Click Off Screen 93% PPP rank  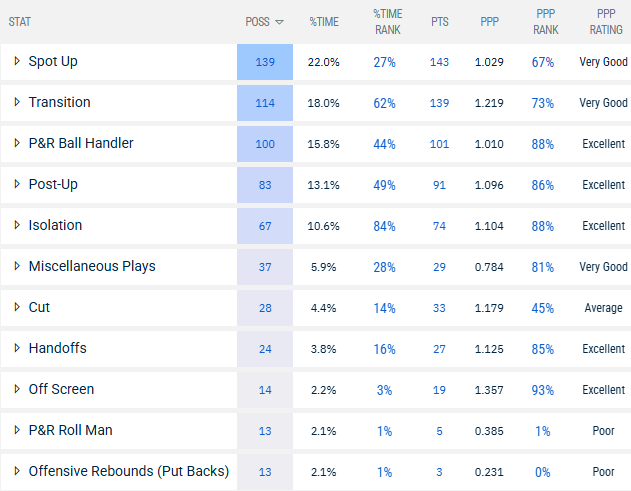(543, 389)
